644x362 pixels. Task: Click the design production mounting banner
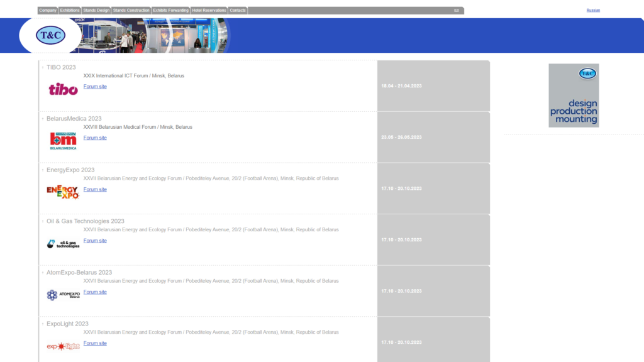pos(574,96)
